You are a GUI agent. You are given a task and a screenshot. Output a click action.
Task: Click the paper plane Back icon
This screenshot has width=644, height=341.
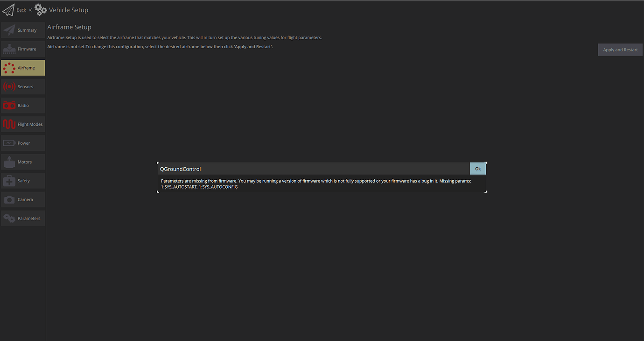tap(8, 10)
